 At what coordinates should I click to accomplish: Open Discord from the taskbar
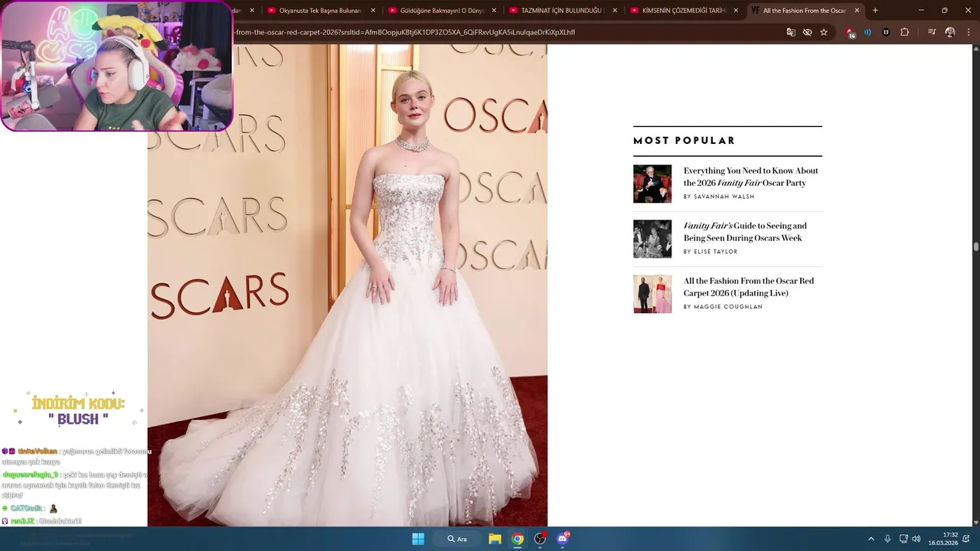(563, 539)
